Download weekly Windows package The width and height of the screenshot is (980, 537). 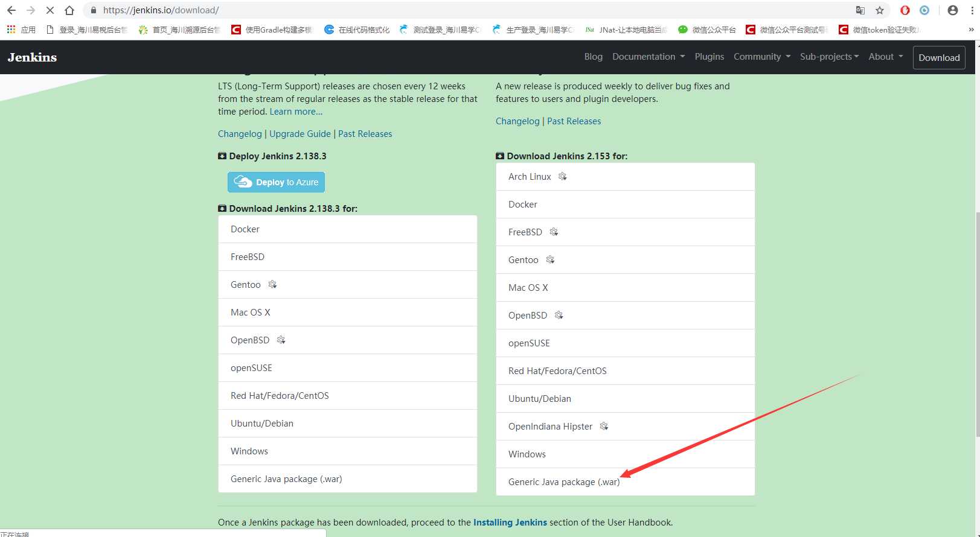click(626, 454)
